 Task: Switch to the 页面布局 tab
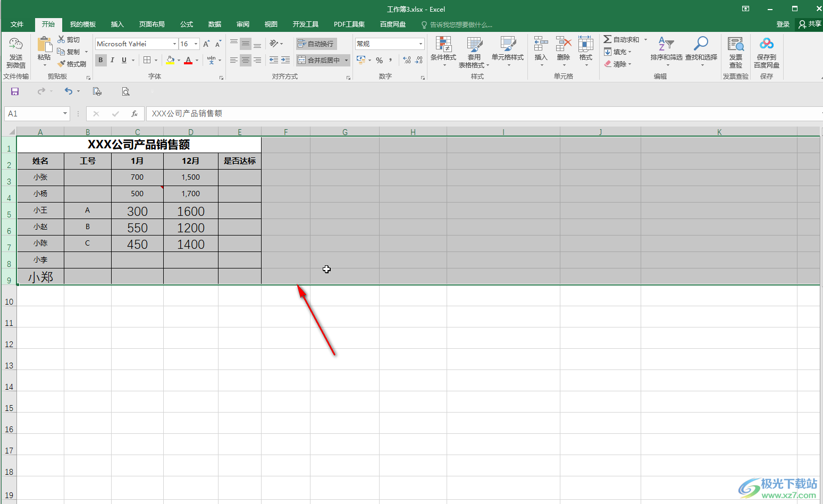pos(152,24)
